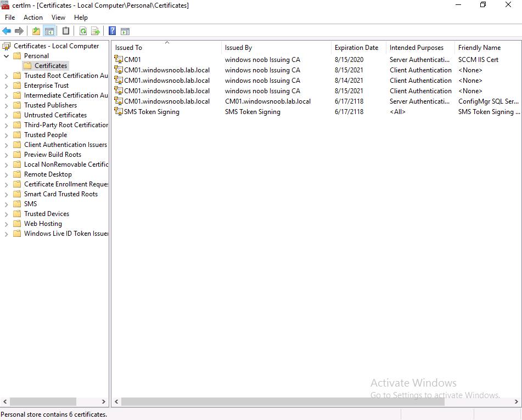522x420 pixels.
Task: Expand Intermediate Certification Authorities node
Action: pyautogui.click(x=7, y=96)
